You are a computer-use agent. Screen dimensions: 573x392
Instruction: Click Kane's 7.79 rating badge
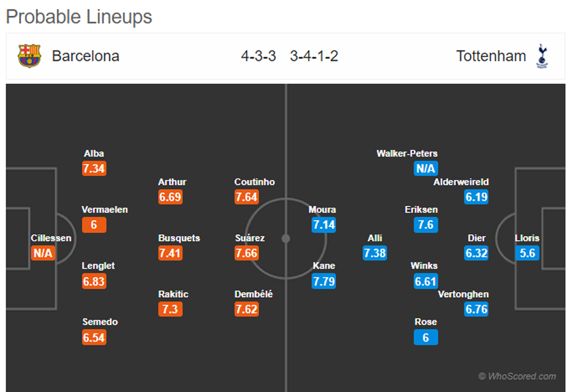click(x=324, y=281)
